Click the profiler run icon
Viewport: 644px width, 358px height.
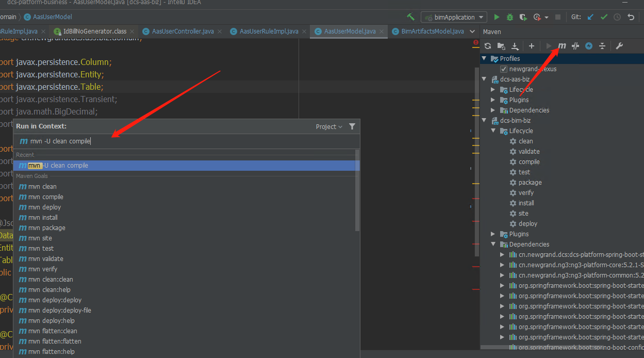(537, 17)
